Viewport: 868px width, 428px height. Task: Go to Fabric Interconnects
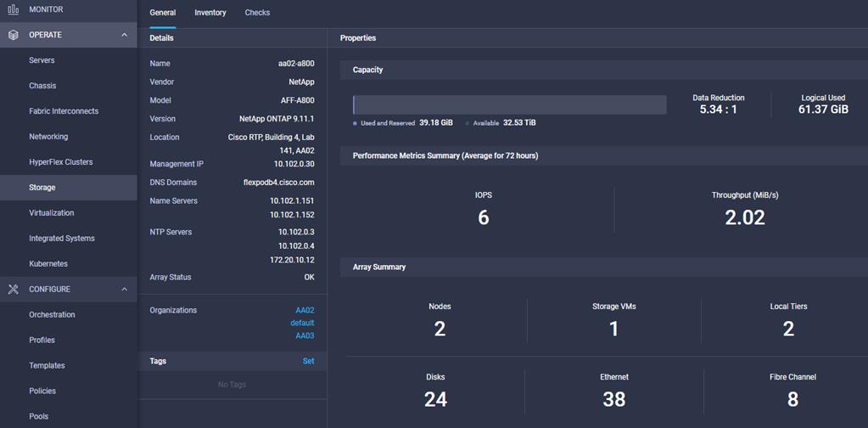pos(64,111)
